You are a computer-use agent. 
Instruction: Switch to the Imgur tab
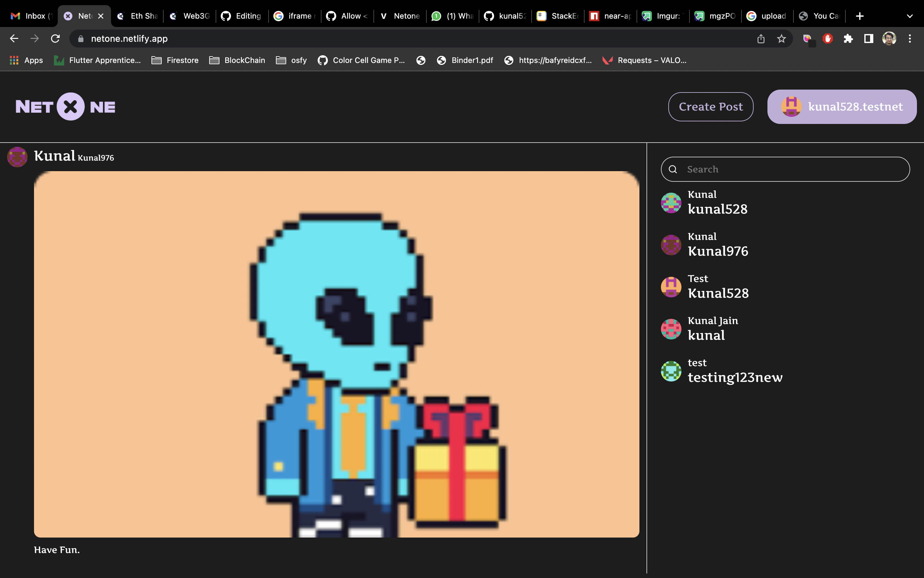tap(663, 16)
